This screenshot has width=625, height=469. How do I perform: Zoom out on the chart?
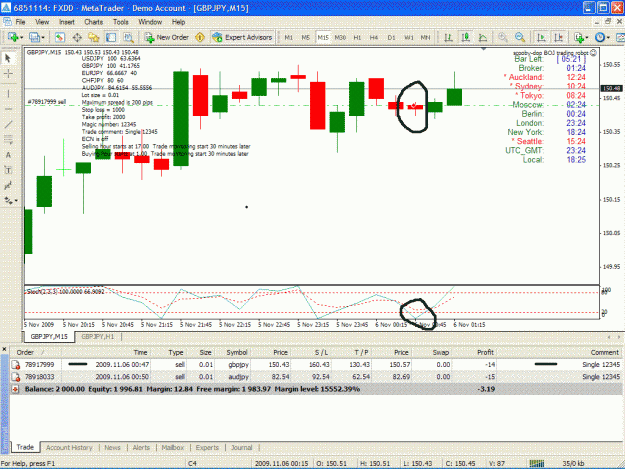click(x=520, y=37)
